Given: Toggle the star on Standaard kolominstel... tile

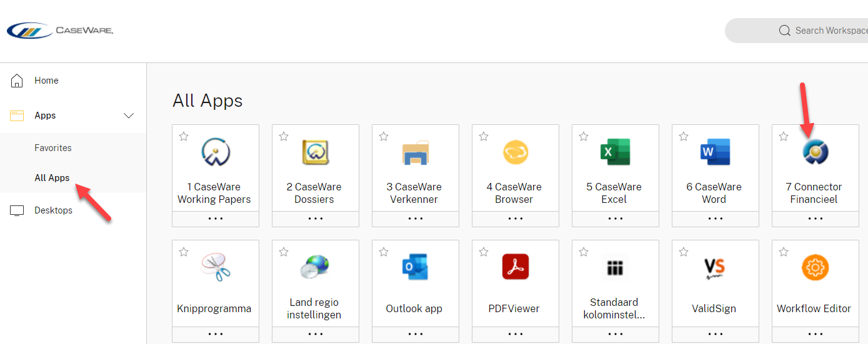Looking at the screenshot, I should [x=584, y=252].
